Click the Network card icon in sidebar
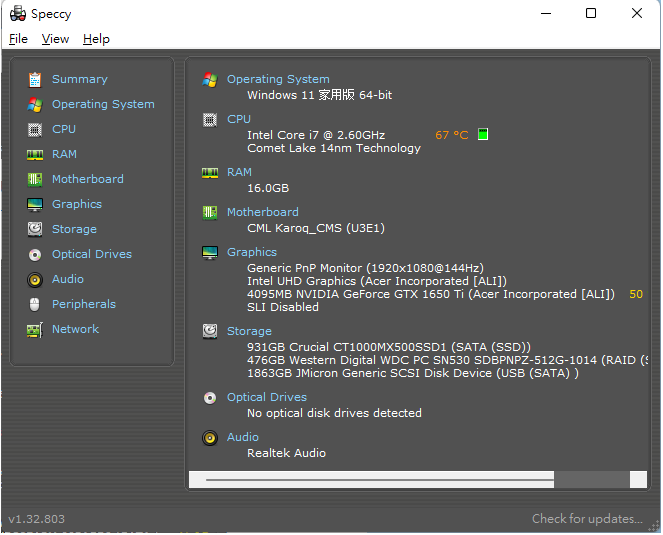Image resolution: width=663 pixels, height=535 pixels. (x=35, y=330)
